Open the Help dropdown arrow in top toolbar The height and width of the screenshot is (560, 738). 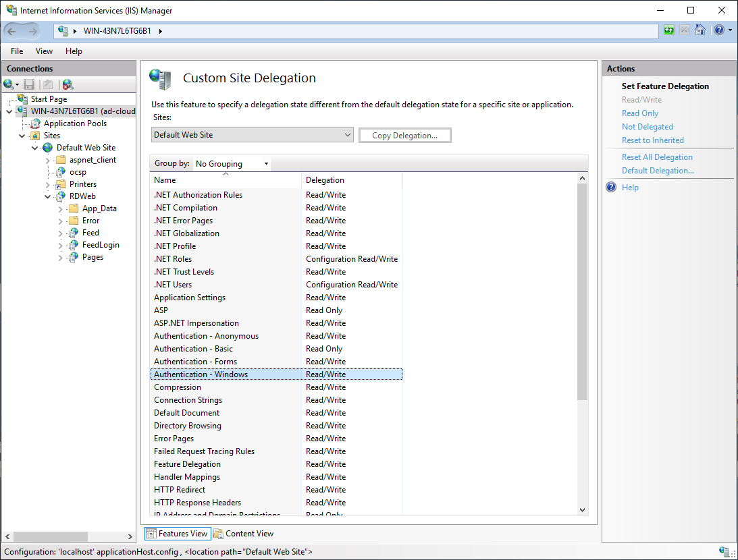click(x=730, y=30)
